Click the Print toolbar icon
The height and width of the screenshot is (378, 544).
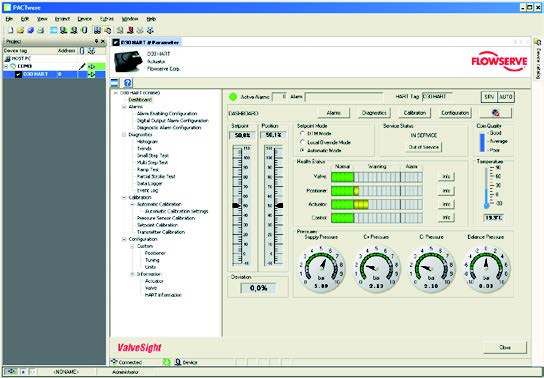coord(41,31)
